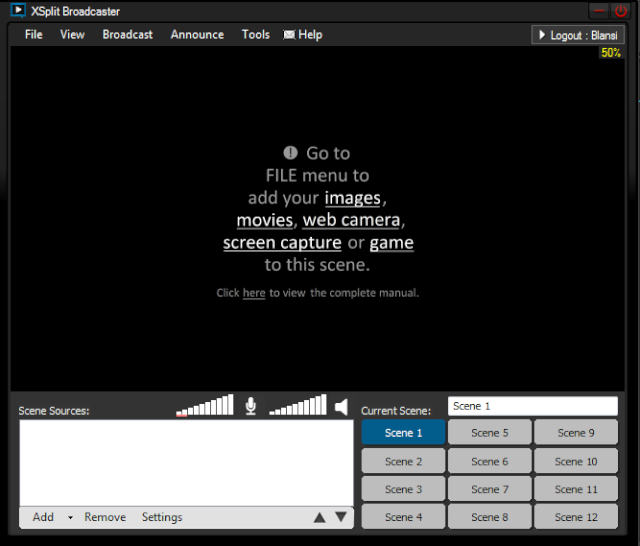Switch to Scene 6
This screenshot has width=640, height=546.
coord(490,461)
